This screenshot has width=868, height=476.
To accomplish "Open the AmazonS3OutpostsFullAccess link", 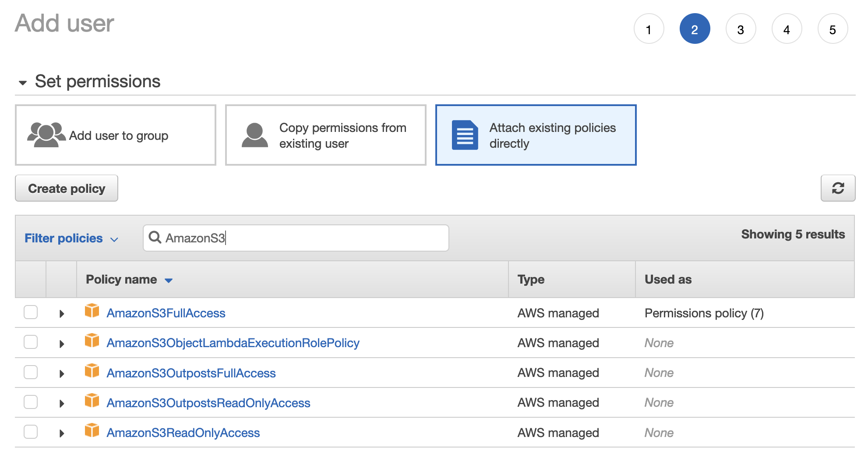I will [191, 373].
